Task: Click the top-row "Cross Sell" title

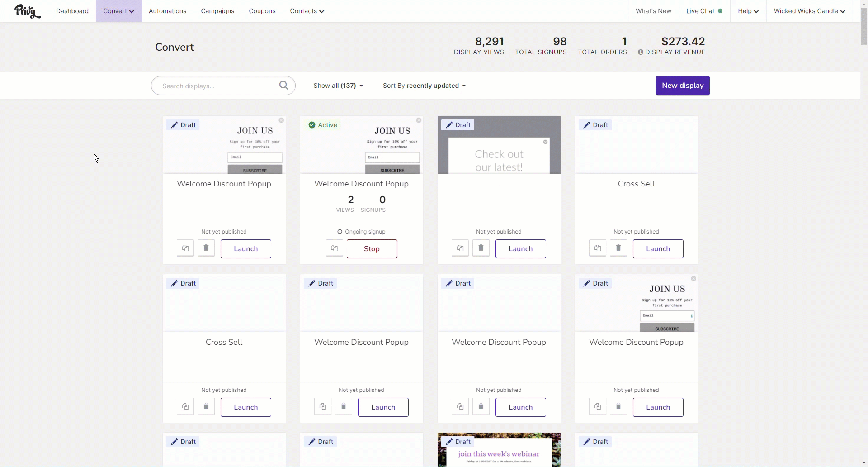Action: pos(636,184)
